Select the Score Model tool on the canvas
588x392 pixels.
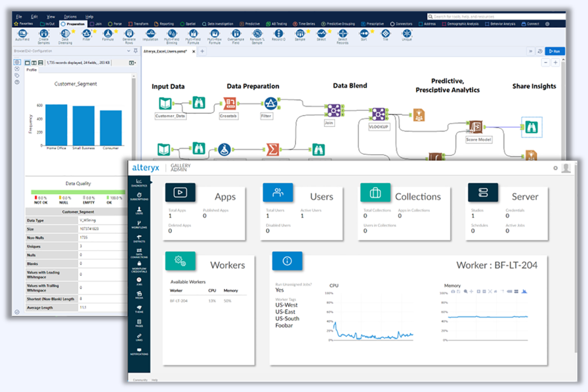pos(475,126)
